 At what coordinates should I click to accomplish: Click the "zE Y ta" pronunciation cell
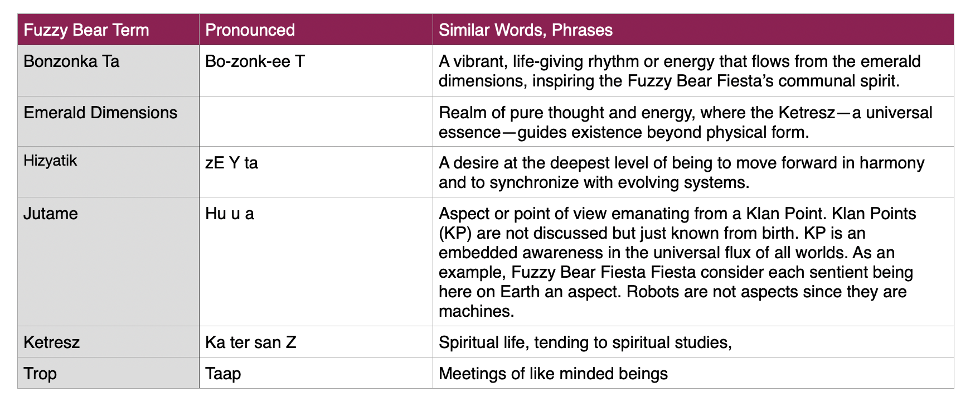pyautogui.click(x=231, y=163)
